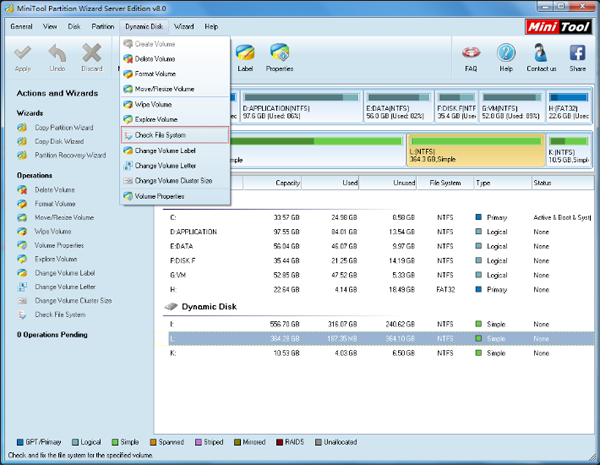Click Check File System icon in sidebar
The height and width of the screenshot is (465, 600).
click(x=22, y=315)
